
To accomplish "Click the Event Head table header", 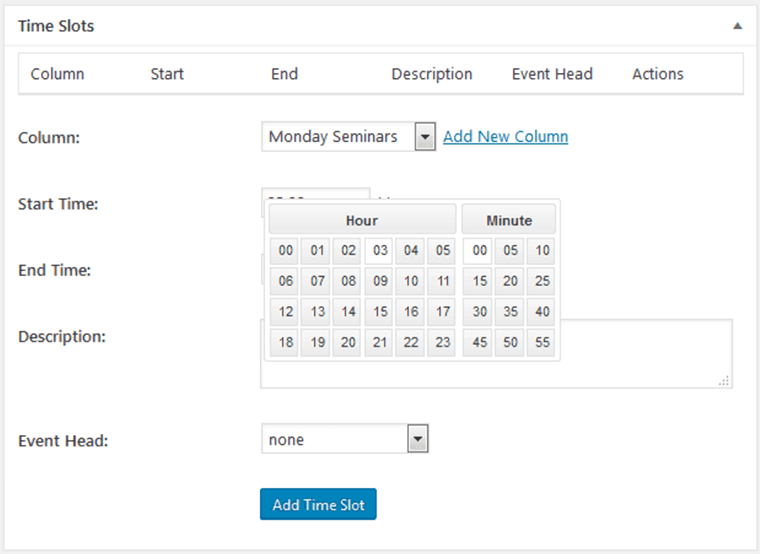I will 552,74.
